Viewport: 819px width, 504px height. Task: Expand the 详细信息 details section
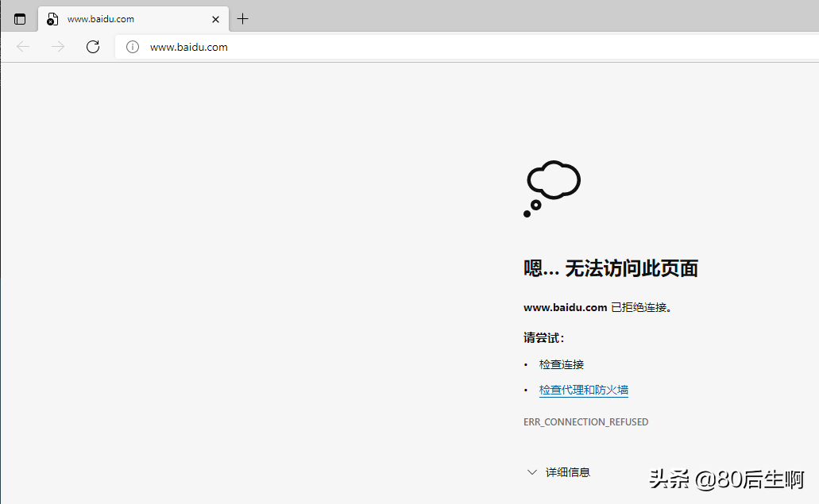pyautogui.click(x=569, y=471)
